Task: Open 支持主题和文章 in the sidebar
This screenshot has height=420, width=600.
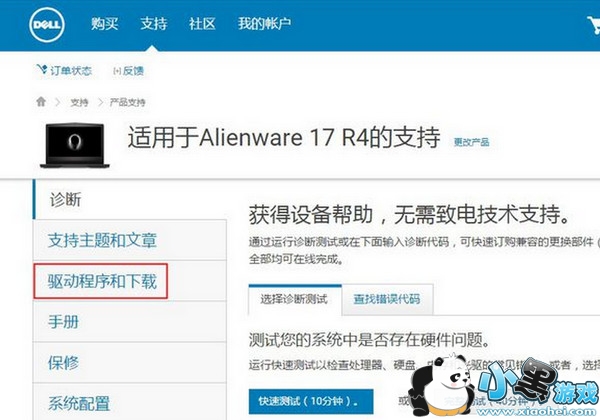Action: [130, 240]
